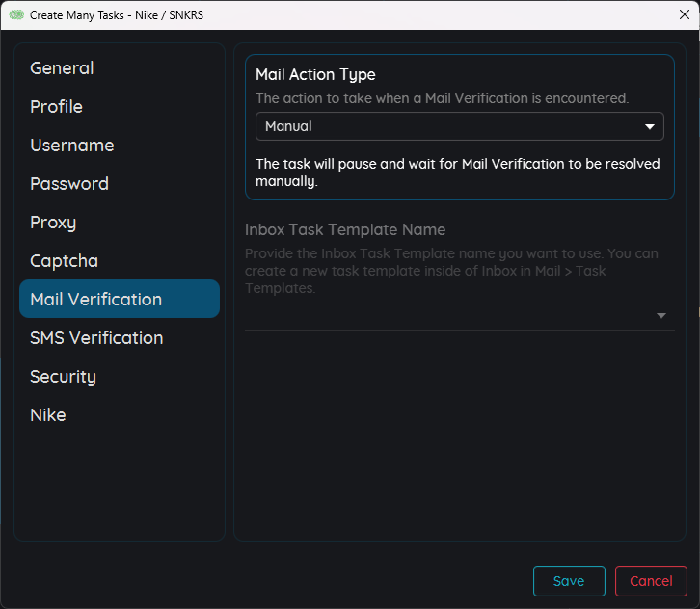Click the manual Mail Verification description text
Image resolution: width=700 pixels, height=609 pixels.
[458, 172]
